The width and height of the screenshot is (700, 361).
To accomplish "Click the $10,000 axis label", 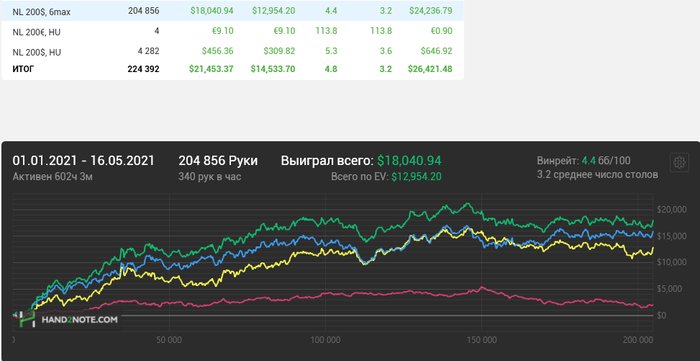I will click(x=672, y=262).
